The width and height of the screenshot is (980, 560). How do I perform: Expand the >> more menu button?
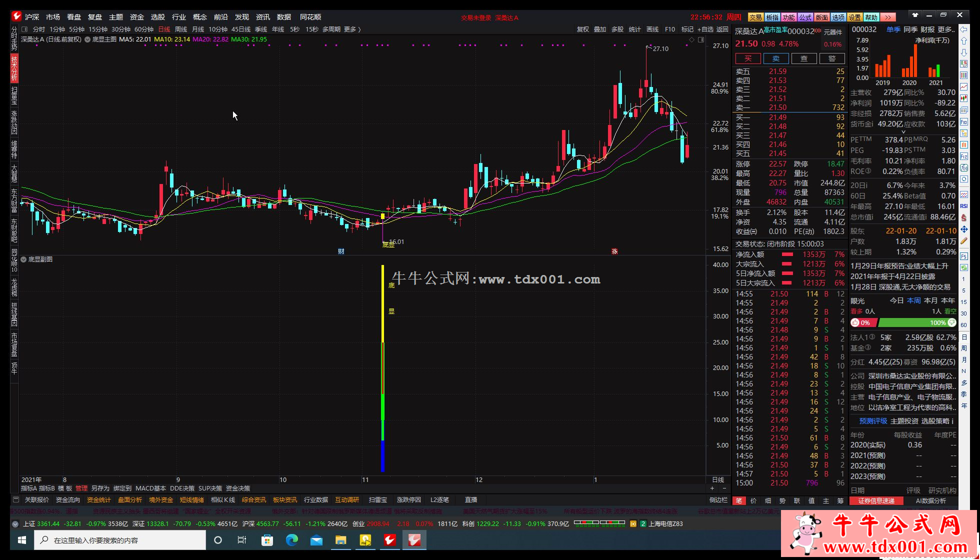tap(887, 17)
